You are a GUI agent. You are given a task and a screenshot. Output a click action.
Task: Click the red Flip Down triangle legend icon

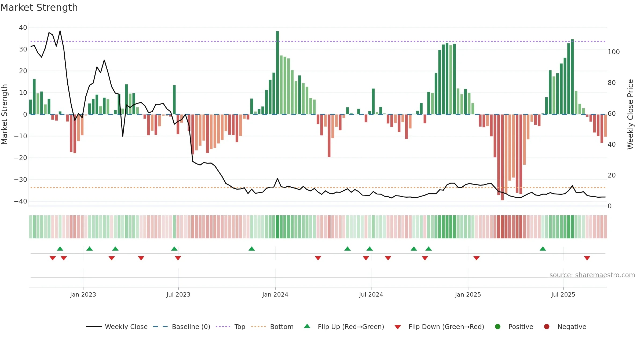coord(398,327)
